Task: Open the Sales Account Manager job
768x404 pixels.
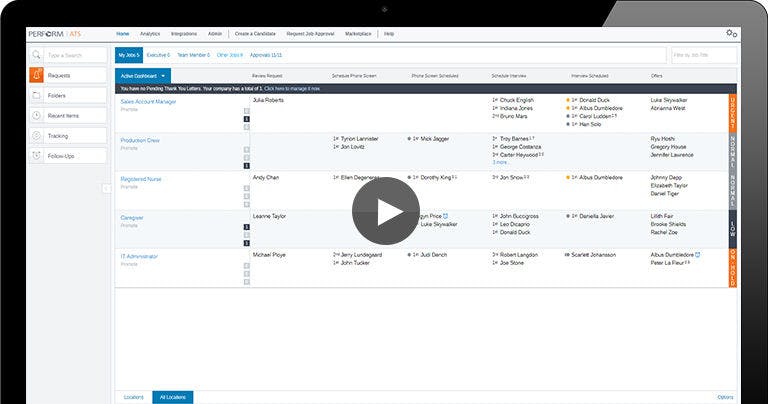Action: (x=148, y=102)
